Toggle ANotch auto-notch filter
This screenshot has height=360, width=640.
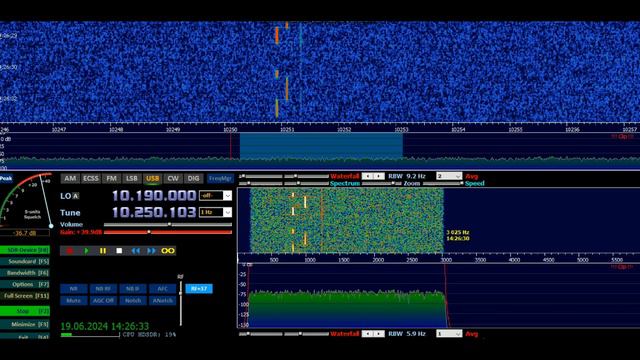[x=162, y=300]
